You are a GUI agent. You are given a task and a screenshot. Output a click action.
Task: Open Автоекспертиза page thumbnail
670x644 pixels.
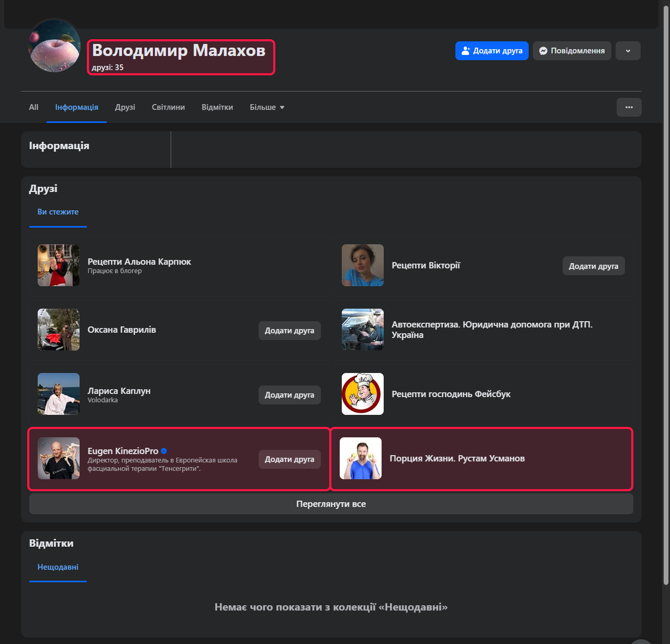[363, 330]
